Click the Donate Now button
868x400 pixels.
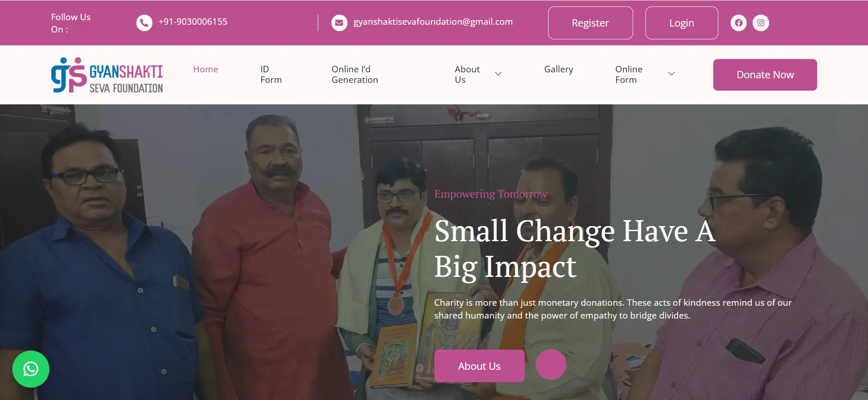[x=765, y=75]
